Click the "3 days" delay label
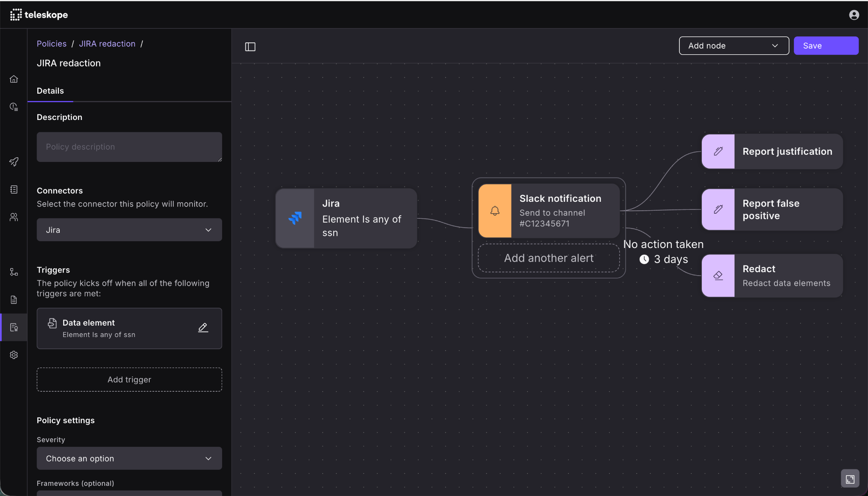This screenshot has height=496, width=868. [x=671, y=259]
